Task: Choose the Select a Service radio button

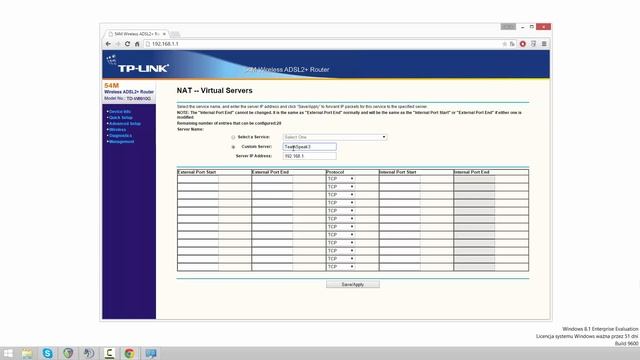Action: click(233, 138)
